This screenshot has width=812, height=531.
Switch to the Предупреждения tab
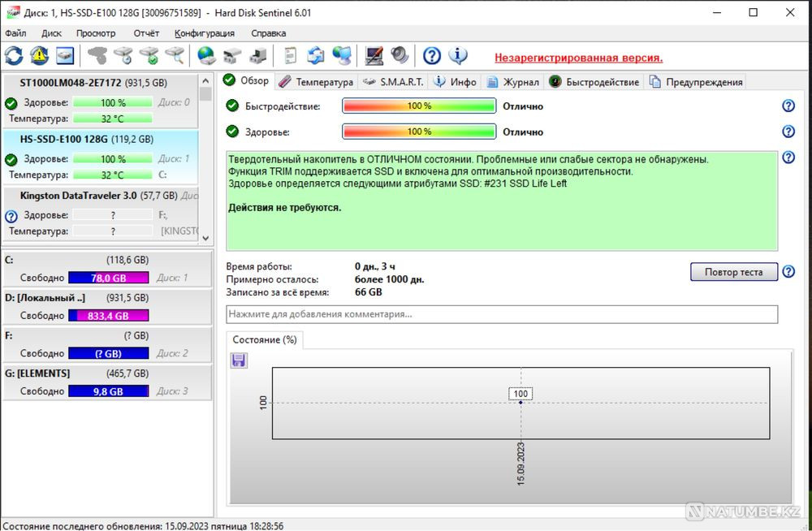[696, 82]
